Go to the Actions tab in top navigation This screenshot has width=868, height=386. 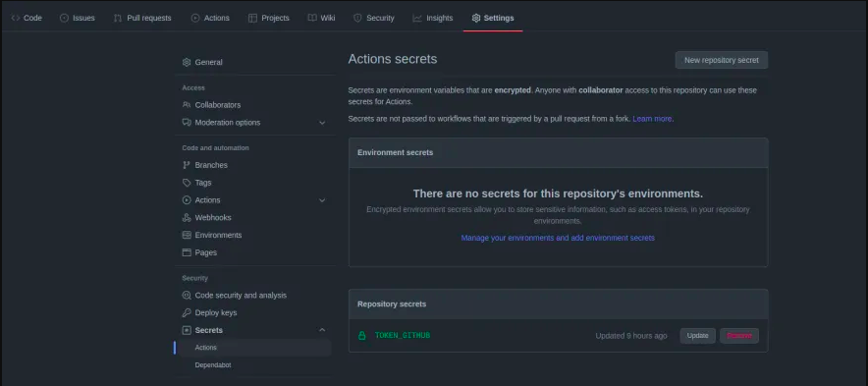click(210, 18)
